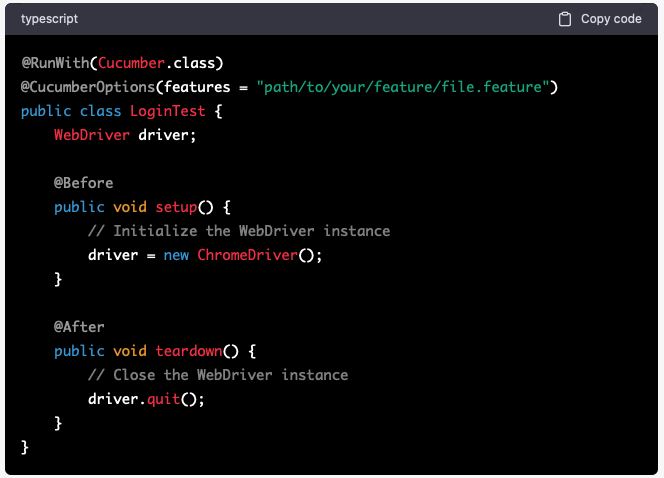Click the clipboard icon beside Copy code
Viewport: 664px width, 478px height.
[565, 19]
